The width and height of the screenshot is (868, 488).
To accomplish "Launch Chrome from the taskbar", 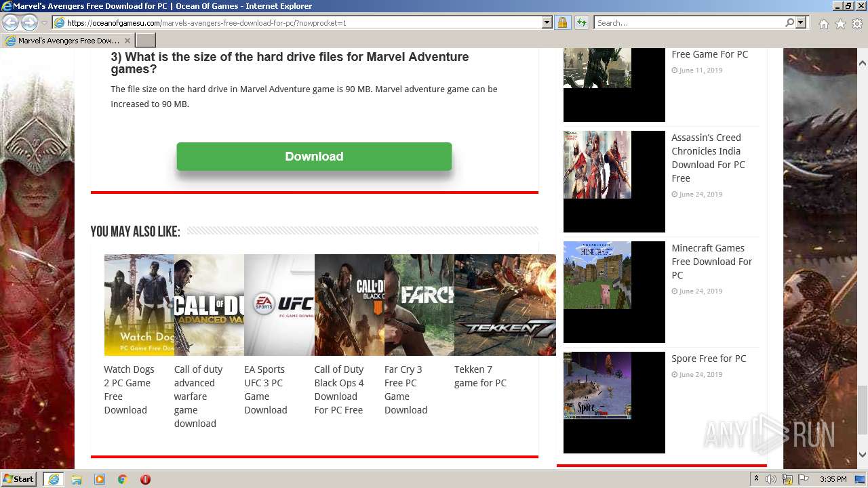I will pos(123,479).
